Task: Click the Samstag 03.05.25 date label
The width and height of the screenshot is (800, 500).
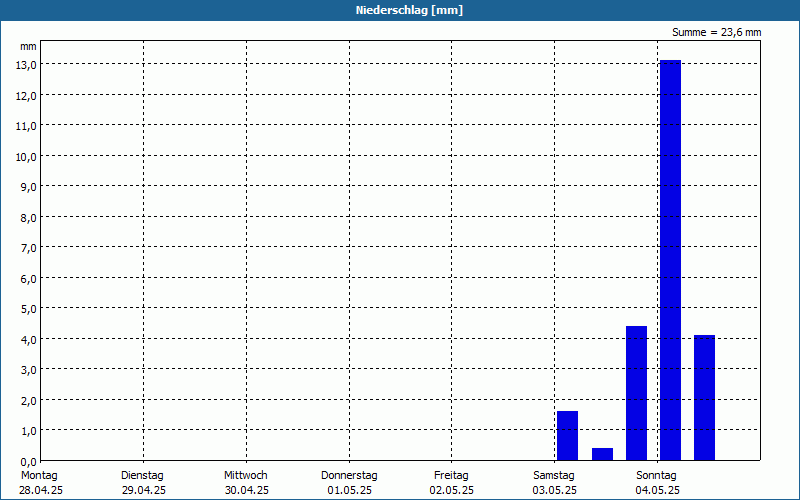Action: [x=555, y=483]
